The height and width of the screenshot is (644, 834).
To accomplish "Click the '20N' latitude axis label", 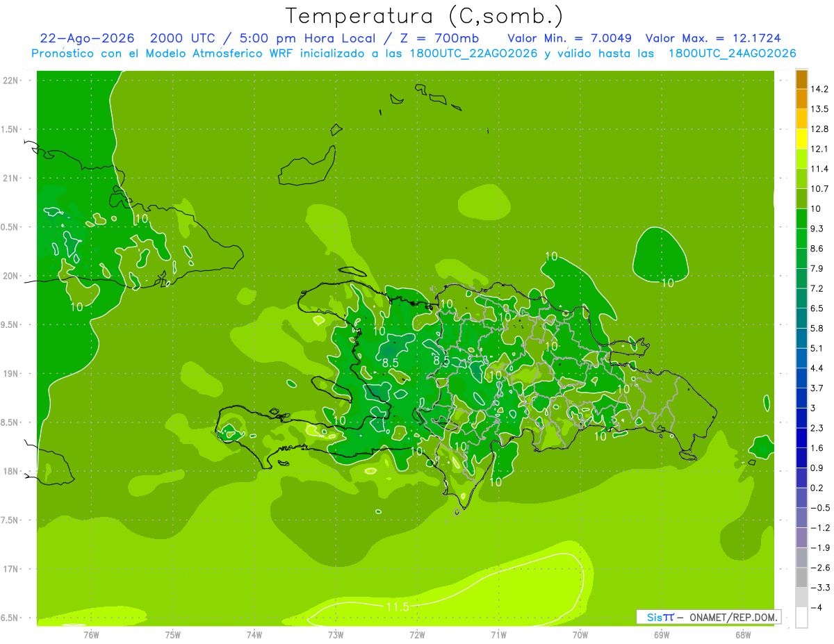I will click(10, 276).
